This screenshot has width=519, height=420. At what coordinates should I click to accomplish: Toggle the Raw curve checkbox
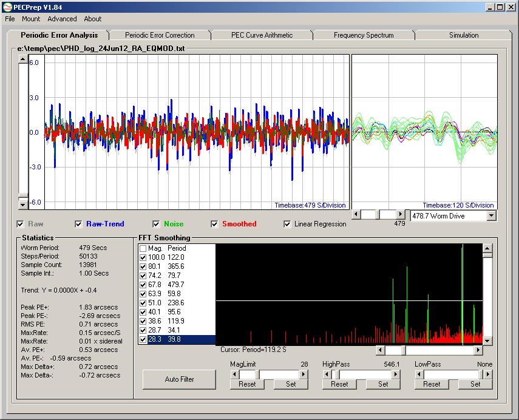(20, 224)
